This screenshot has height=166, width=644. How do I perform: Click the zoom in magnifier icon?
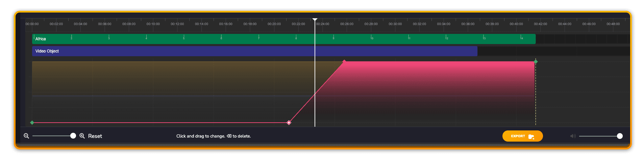pyautogui.click(x=82, y=136)
